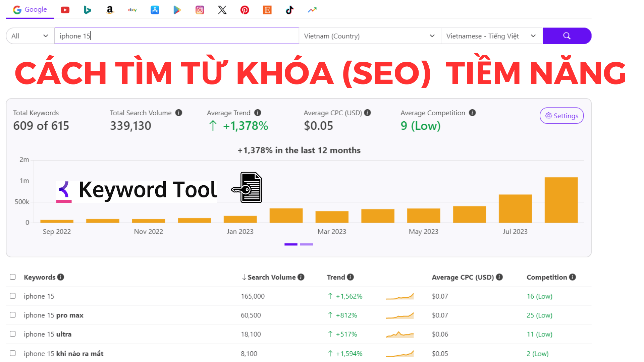Show info icon next to table Average CPC header
Viewport: 644px width, 362px height.
point(499,277)
